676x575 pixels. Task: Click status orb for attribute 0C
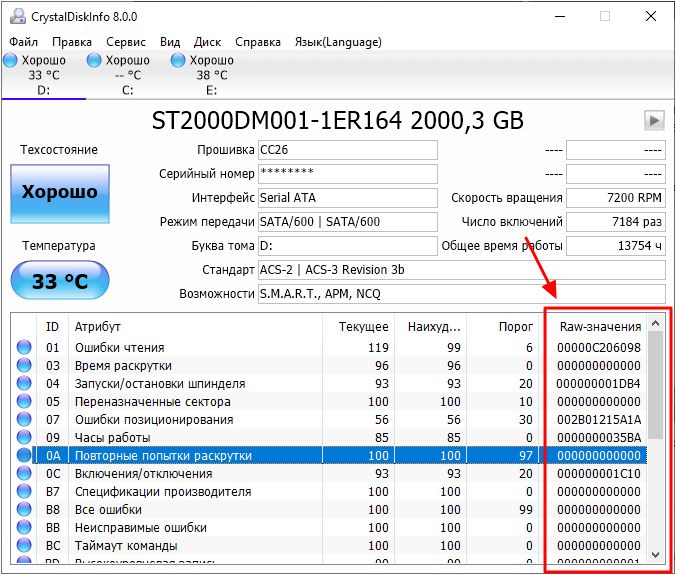[x=24, y=474]
